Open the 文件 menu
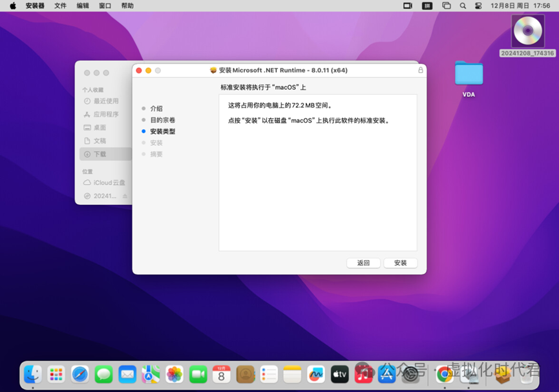This screenshot has height=392, width=559. pyautogui.click(x=61, y=5)
